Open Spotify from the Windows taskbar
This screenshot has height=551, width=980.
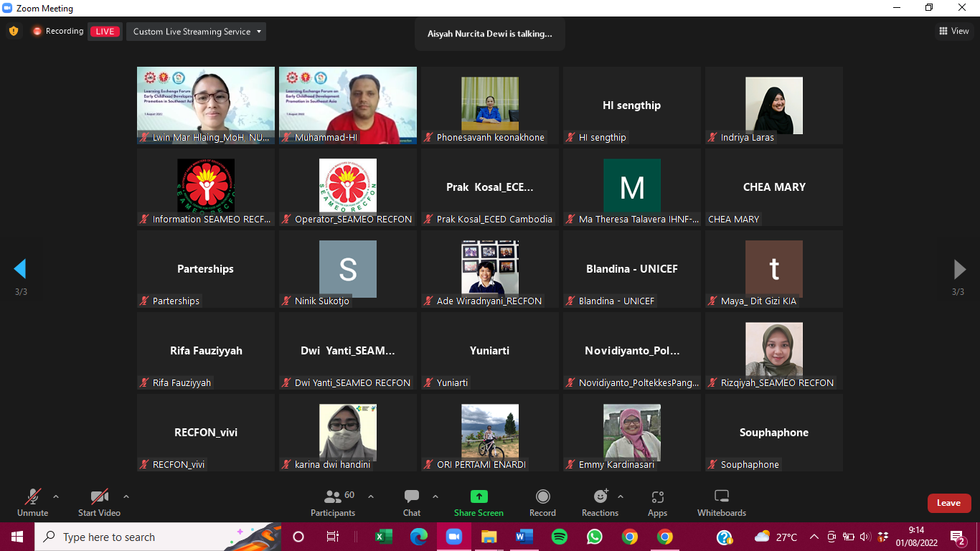tap(560, 537)
